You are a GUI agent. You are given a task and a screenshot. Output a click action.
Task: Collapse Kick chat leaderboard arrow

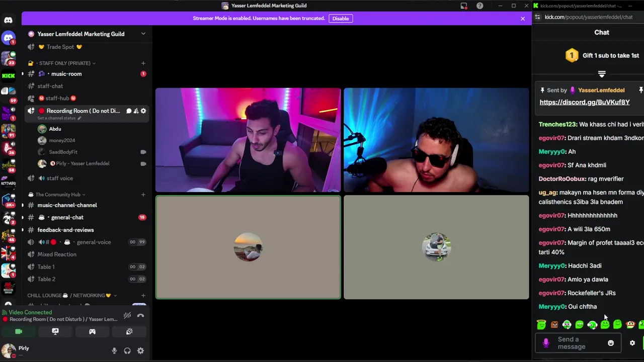pyautogui.click(x=602, y=74)
